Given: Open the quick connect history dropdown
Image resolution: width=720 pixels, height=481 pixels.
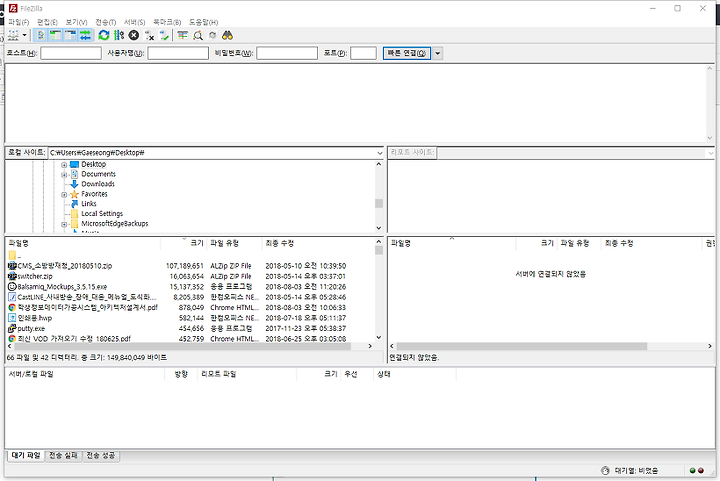Looking at the screenshot, I should coord(438,53).
